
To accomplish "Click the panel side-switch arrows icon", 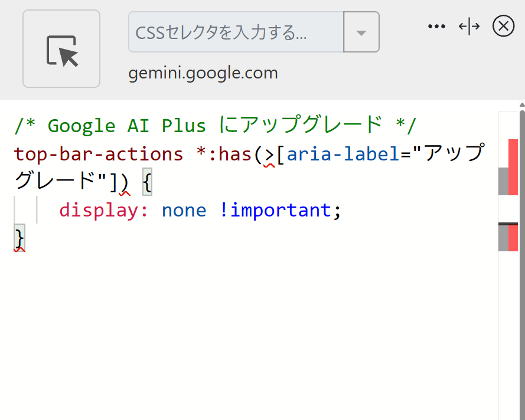I will click(469, 27).
